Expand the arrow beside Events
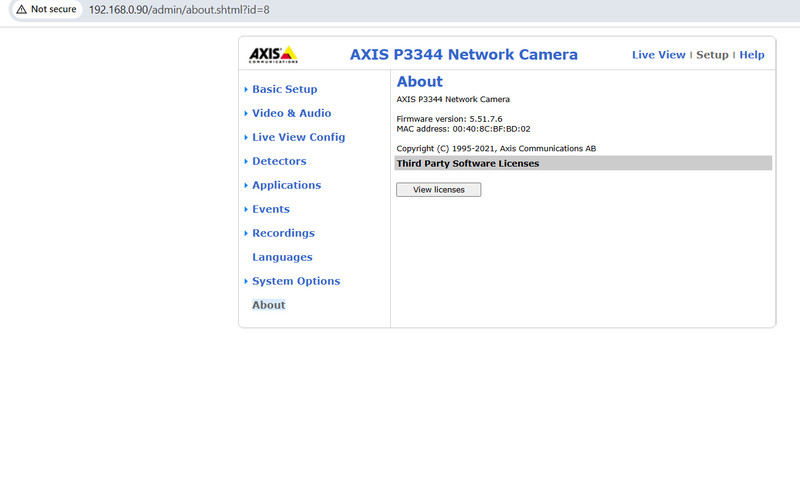 [x=246, y=209]
